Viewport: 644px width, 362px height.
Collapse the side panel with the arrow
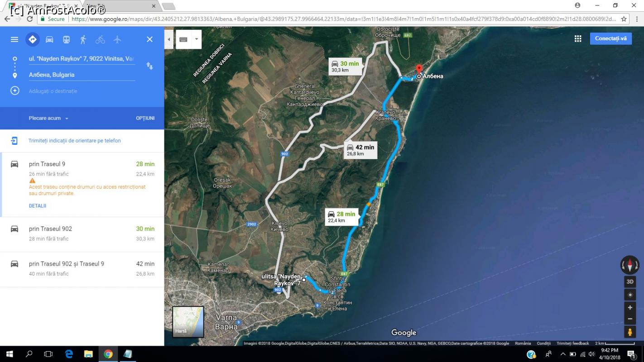pyautogui.click(x=169, y=39)
